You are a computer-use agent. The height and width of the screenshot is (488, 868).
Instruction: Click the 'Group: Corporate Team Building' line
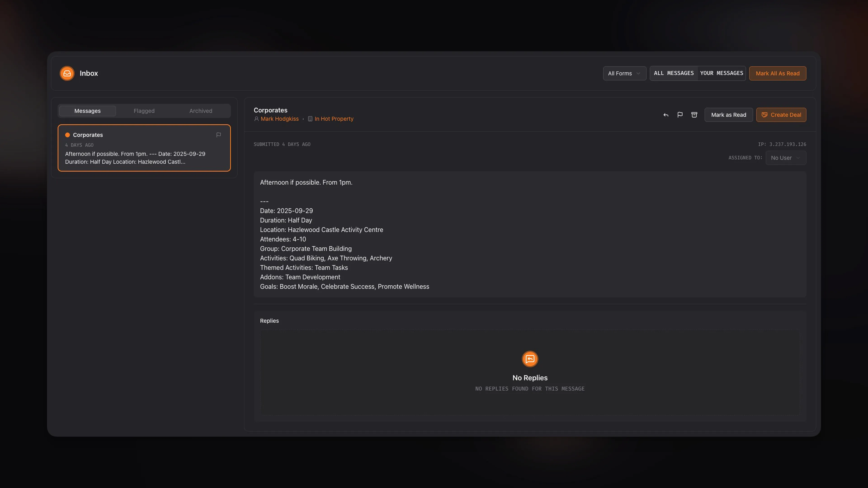(x=306, y=249)
